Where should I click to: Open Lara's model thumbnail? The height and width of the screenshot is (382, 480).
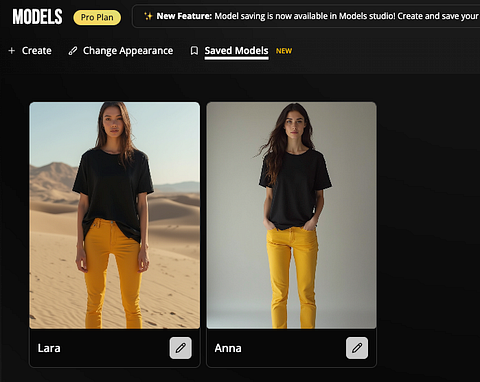point(115,215)
